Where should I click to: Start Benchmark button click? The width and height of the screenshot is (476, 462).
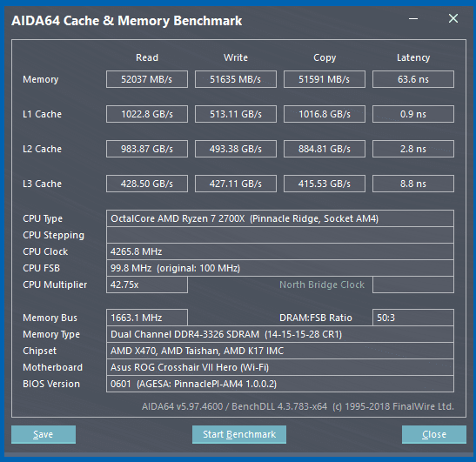coord(239,434)
